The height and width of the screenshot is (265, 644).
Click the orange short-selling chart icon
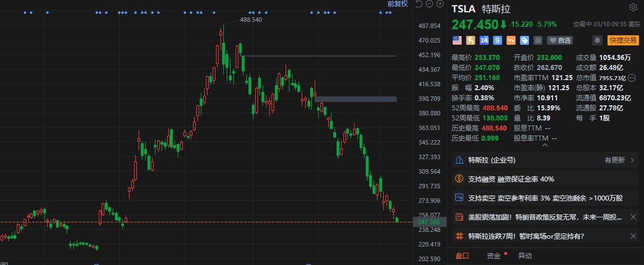510,40
